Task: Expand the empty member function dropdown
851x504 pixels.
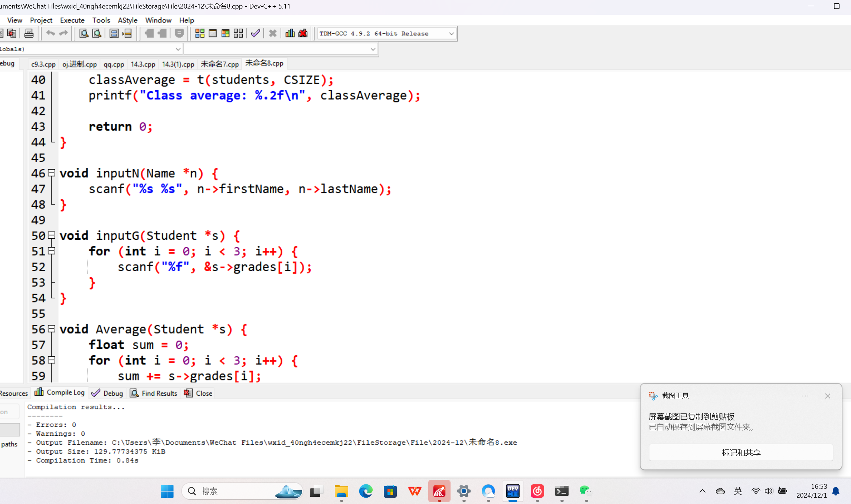Action: click(x=373, y=49)
